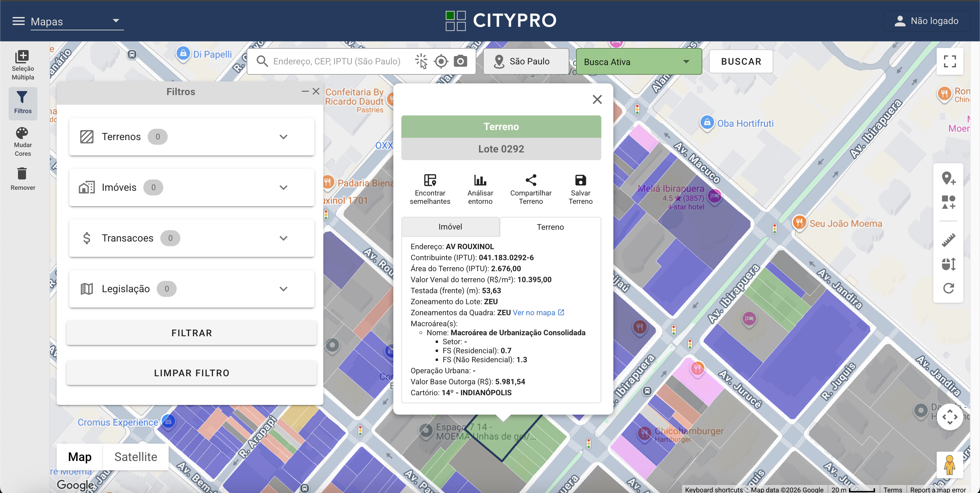Switch to the Terreno tab
980x493 pixels.
(550, 227)
